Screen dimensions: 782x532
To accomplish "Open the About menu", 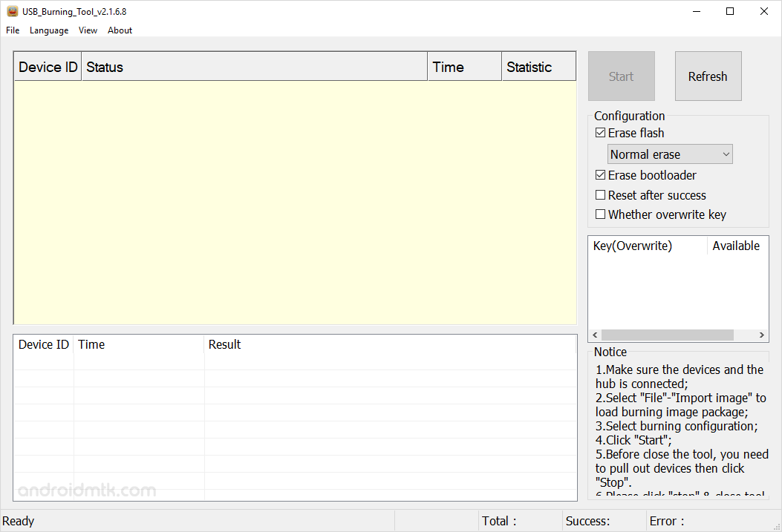I will (120, 30).
